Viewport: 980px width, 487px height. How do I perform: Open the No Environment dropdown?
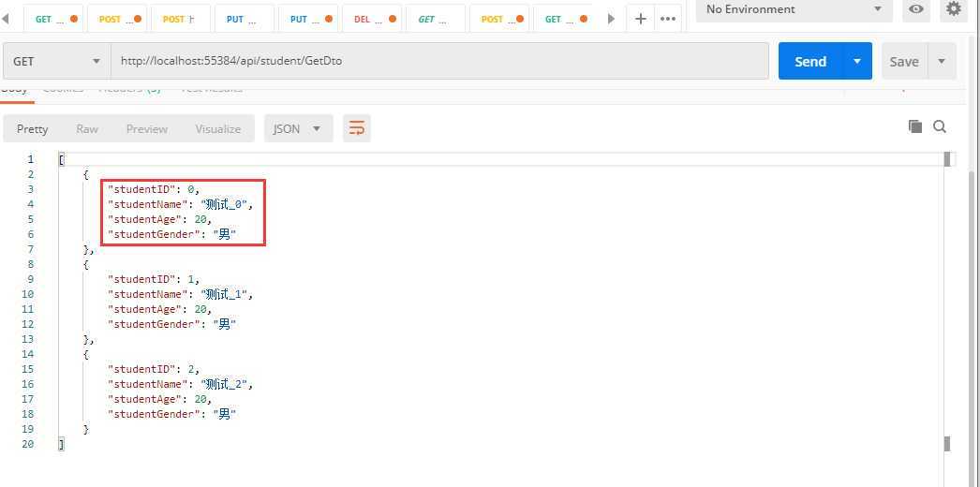(x=794, y=9)
